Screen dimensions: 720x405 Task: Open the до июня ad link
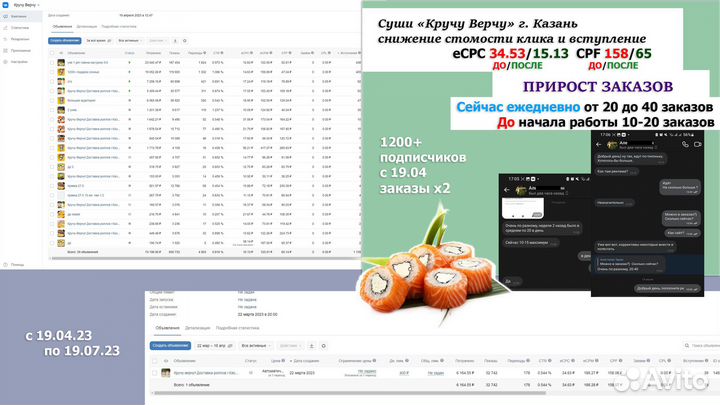coord(73,214)
